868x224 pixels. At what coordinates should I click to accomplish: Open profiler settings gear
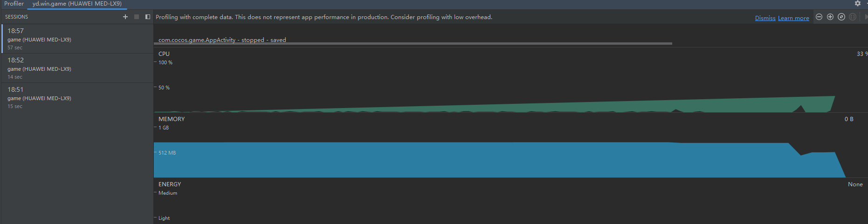(858, 3)
